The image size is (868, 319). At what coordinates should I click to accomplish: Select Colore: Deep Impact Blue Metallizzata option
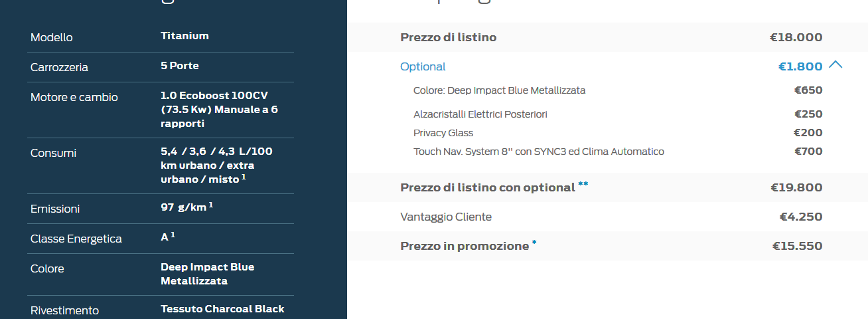click(x=499, y=90)
